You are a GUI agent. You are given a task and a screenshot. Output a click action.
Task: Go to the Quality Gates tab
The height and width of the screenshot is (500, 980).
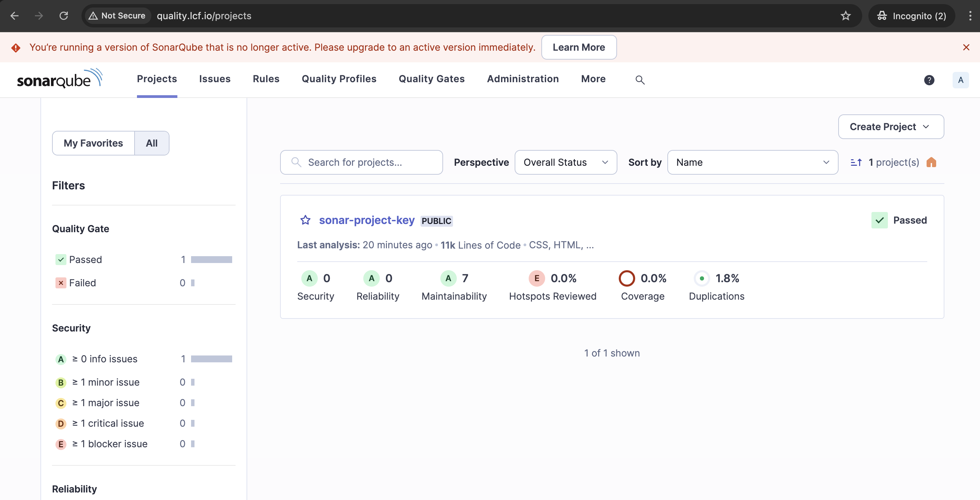(x=431, y=79)
